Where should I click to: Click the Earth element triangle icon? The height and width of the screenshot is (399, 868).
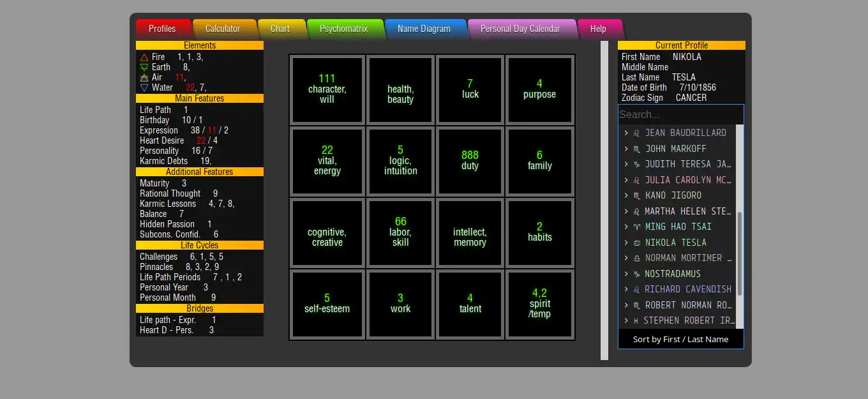tap(144, 67)
